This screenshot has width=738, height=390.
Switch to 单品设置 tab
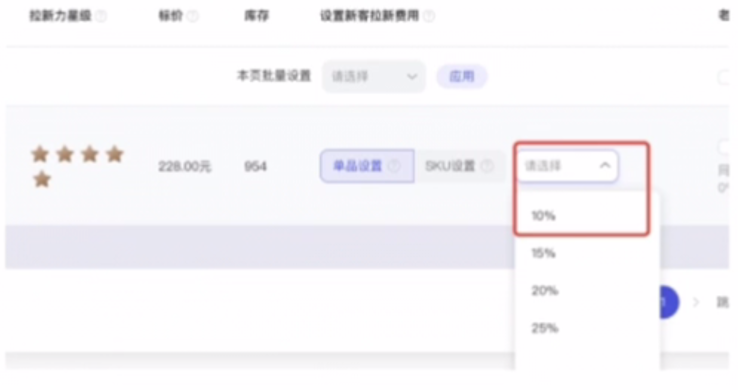(367, 166)
